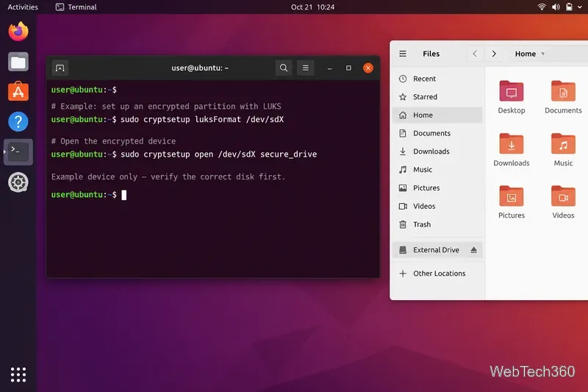The image size is (588, 392).
Task: Open the Files window hamburger menu
Action: pyautogui.click(x=403, y=54)
